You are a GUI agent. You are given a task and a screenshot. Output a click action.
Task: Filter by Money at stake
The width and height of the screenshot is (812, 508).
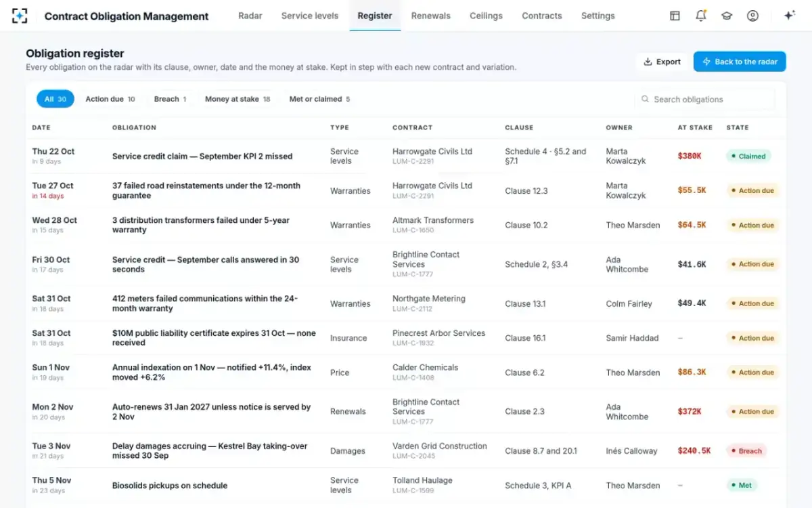pos(238,99)
